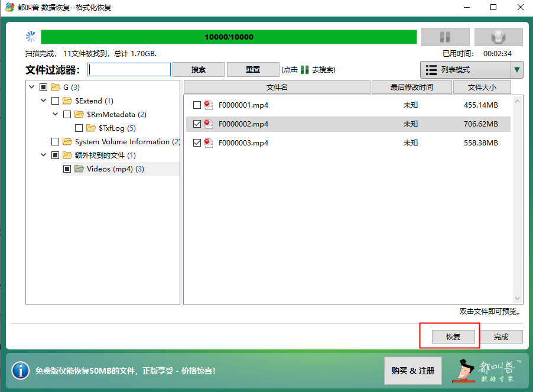Select the F0000001.mp4 file name
This screenshot has width=533, height=392.
pyautogui.click(x=243, y=105)
